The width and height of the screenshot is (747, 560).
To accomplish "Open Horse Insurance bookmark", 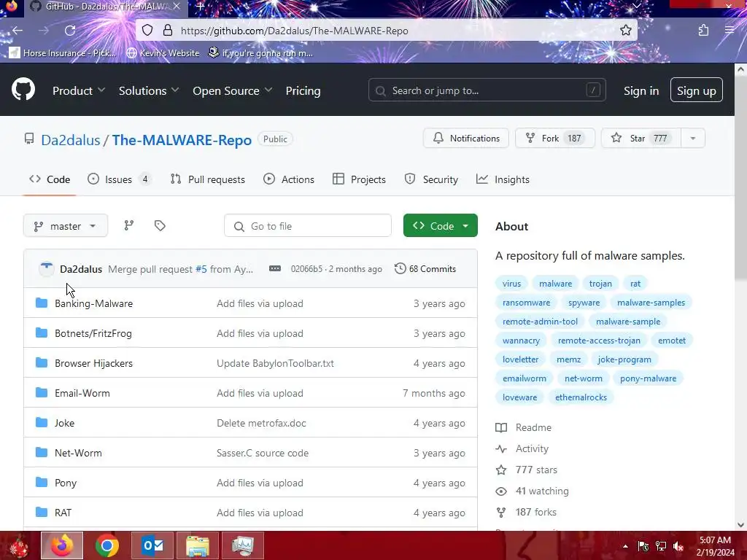I will coord(63,52).
